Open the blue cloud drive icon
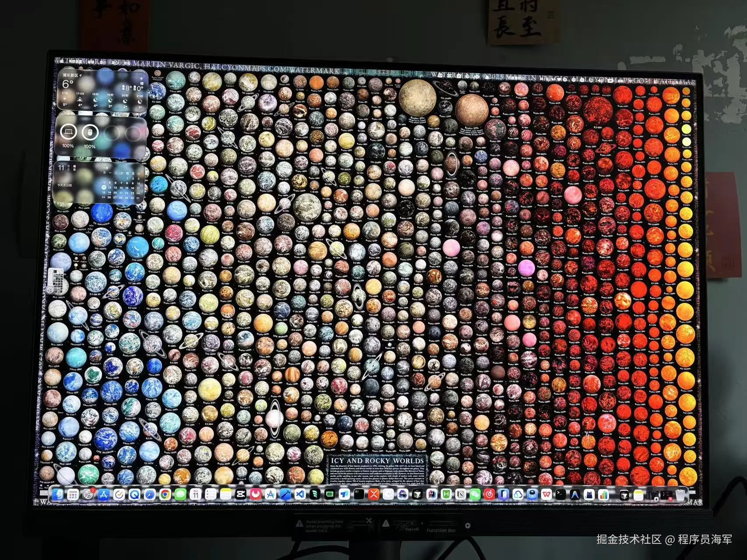The height and width of the screenshot is (560, 747). click(x=518, y=494)
